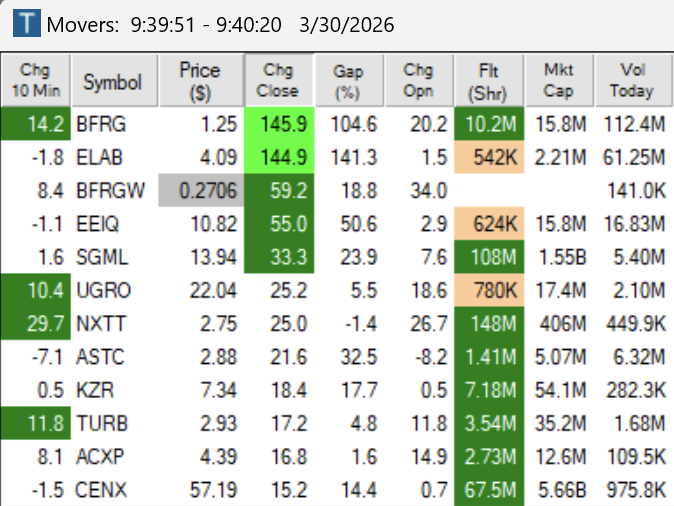Click UGRO float value 780K
The height and width of the screenshot is (506, 674).
pos(489,290)
